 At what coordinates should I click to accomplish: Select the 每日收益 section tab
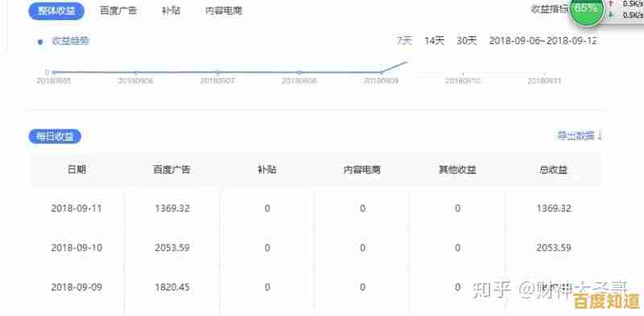55,137
